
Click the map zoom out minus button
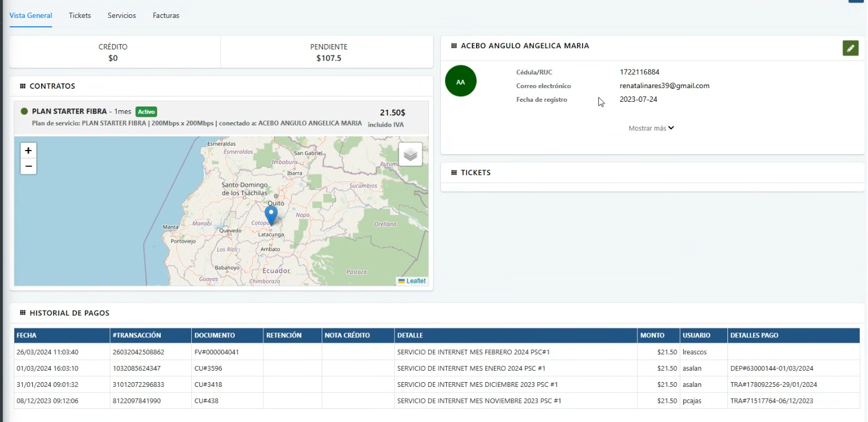(x=28, y=167)
